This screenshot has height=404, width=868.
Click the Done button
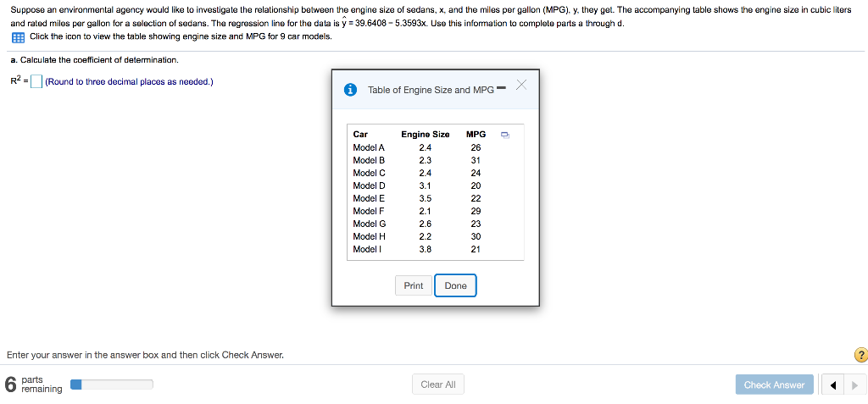(x=455, y=285)
